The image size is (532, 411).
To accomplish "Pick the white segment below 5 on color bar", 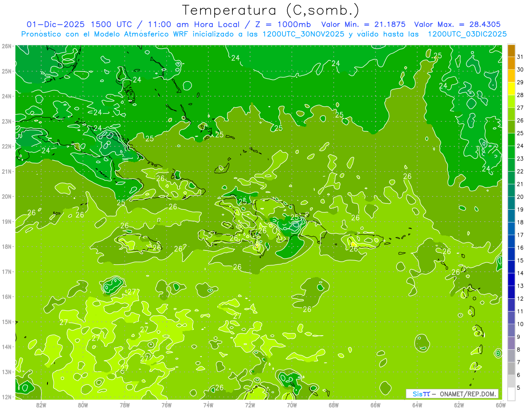I will pyautogui.click(x=511, y=394).
